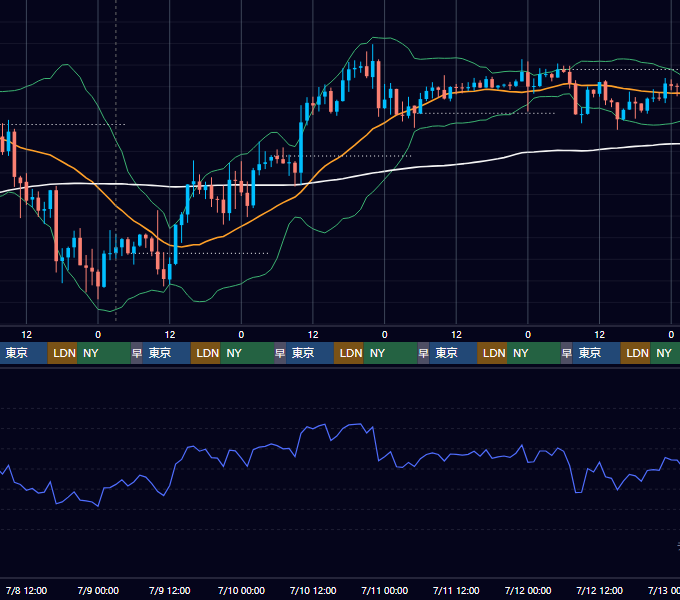The image size is (680, 600).
Task: Select the LDN session block on 7/9
Action: tap(206, 353)
